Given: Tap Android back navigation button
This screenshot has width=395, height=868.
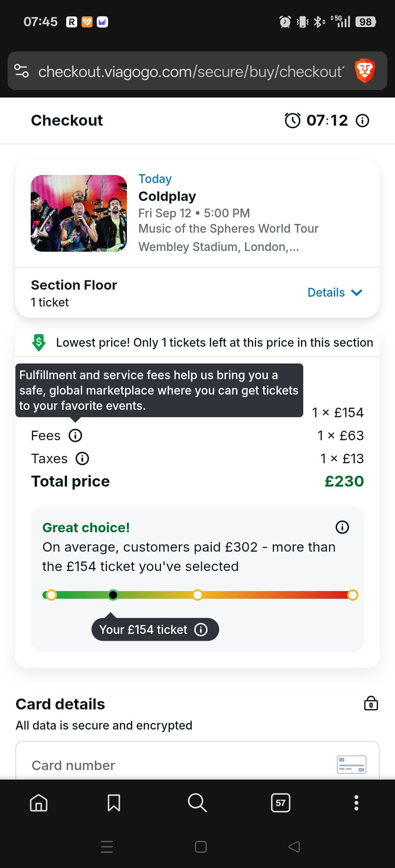Looking at the screenshot, I should tap(294, 846).
